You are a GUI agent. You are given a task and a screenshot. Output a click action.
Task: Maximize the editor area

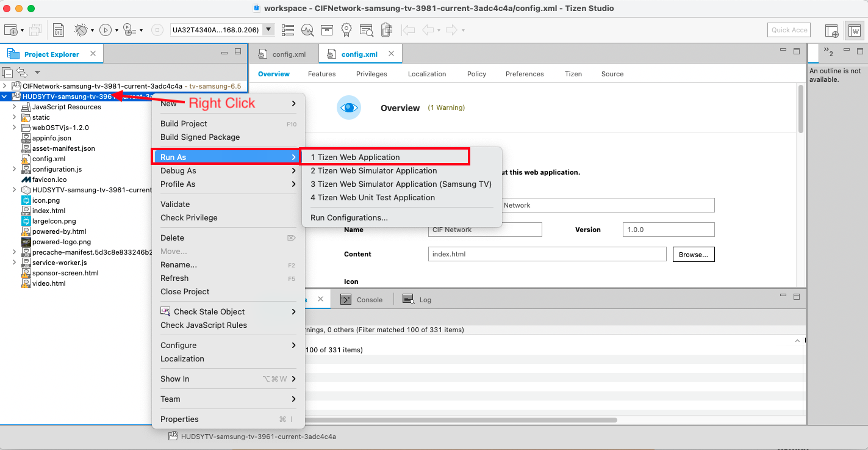797,52
